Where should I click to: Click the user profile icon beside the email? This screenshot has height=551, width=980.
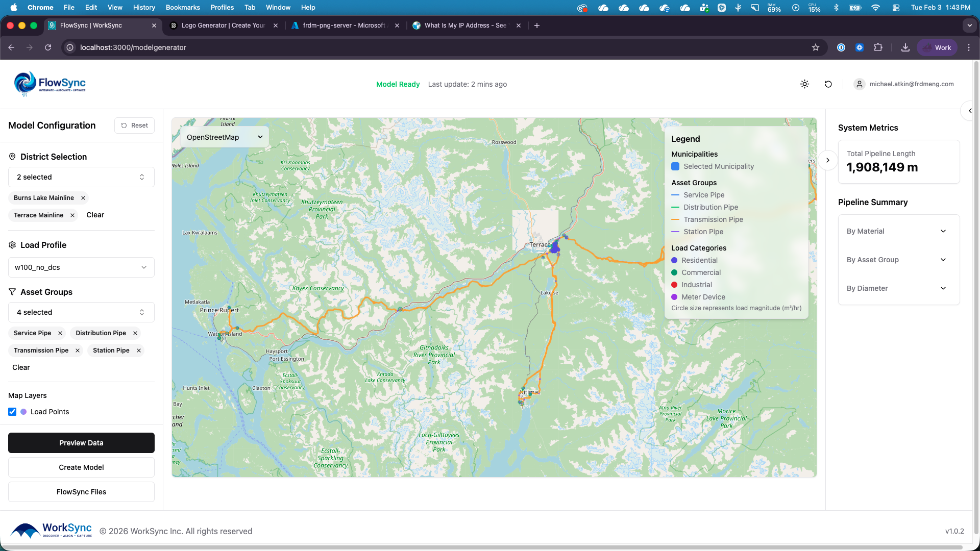[859, 84]
